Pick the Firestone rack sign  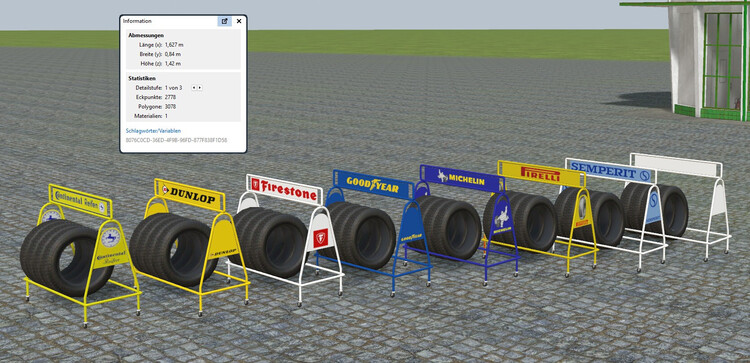(285, 189)
